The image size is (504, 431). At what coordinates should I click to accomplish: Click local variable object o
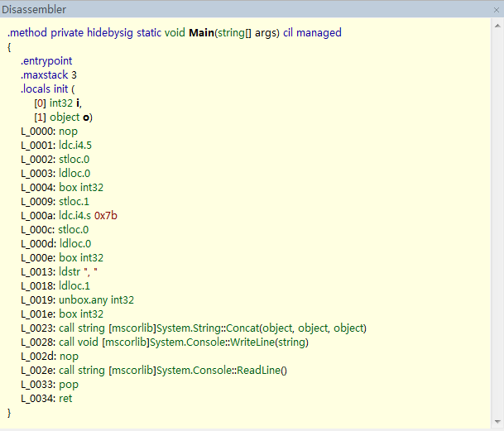pyautogui.click(x=64, y=117)
